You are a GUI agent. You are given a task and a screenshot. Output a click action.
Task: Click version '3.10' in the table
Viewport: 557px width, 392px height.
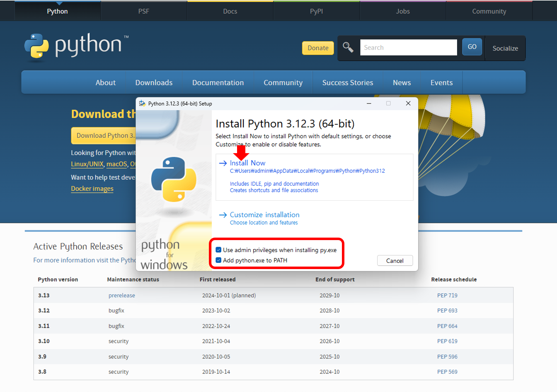[x=44, y=341]
